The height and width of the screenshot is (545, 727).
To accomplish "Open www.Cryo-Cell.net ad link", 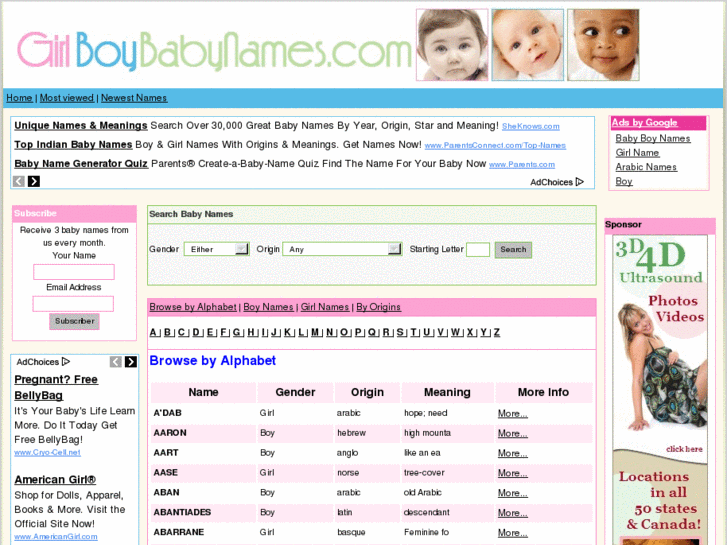I will pos(47,452).
